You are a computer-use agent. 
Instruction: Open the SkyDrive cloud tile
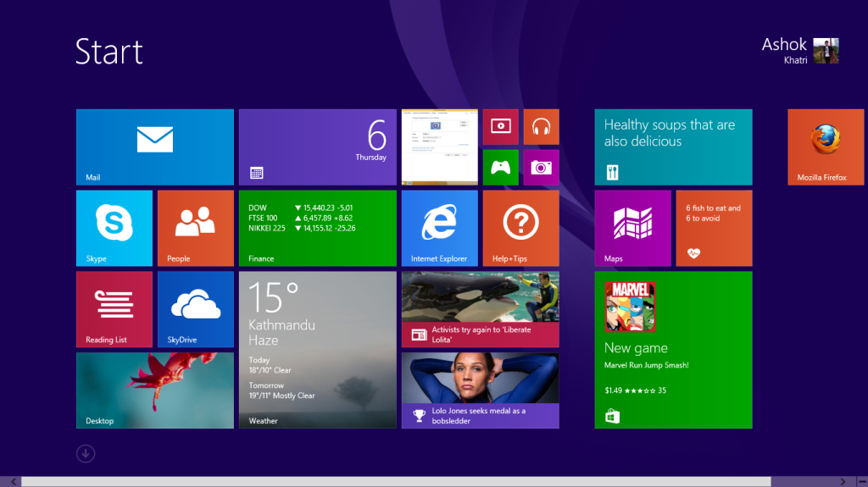pyautogui.click(x=195, y=309)
